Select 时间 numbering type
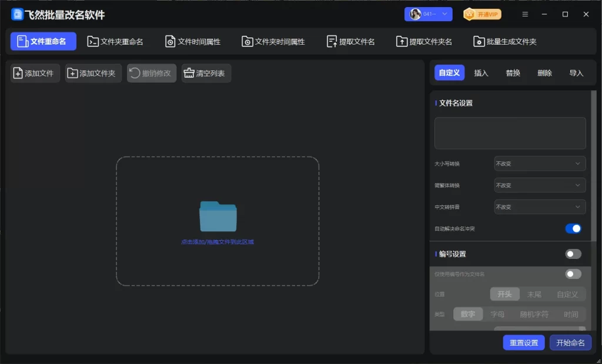The width and height of the screenshot is (602, 364). pyautogui.click(x=571, y=314)
